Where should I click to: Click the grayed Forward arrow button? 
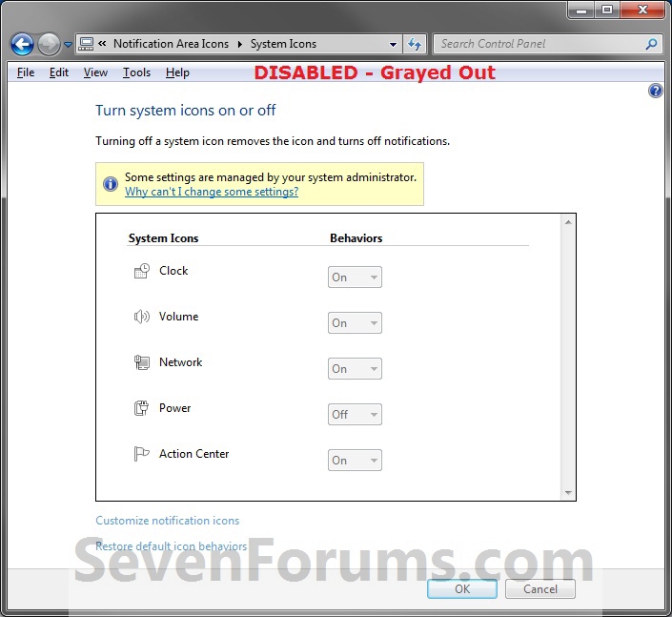click(x=49, y=44)
